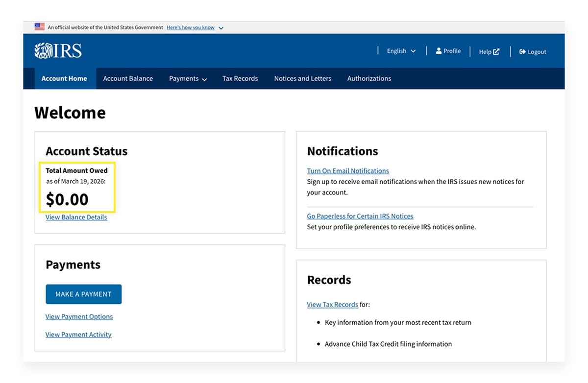
Task: Open View Payment Activity
Action: point(78,334)
